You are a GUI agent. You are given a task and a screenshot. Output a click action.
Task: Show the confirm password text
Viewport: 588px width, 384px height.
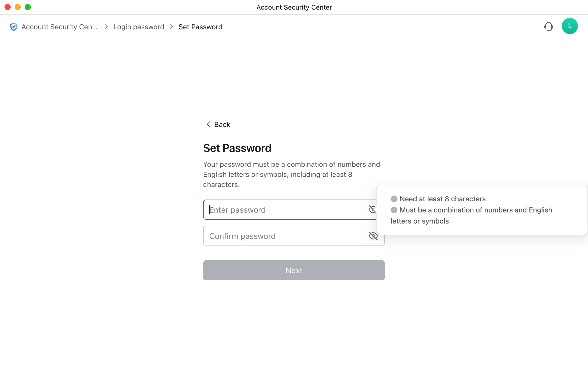click(x=373, y=236)
